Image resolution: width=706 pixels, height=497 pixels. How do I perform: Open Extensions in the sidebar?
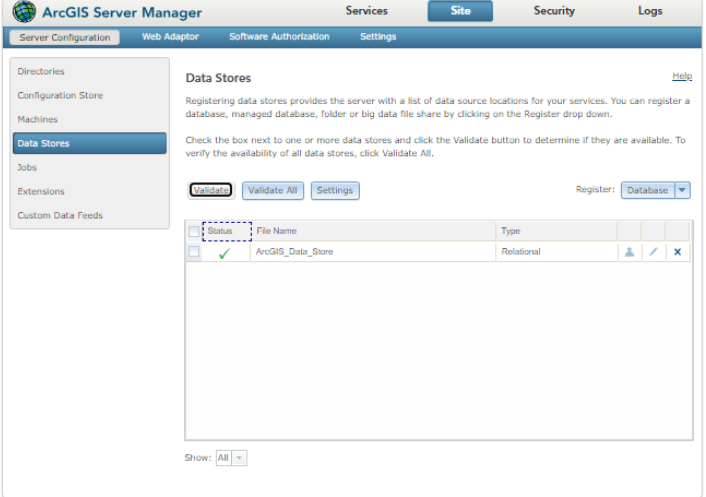(x=41, y=191)
